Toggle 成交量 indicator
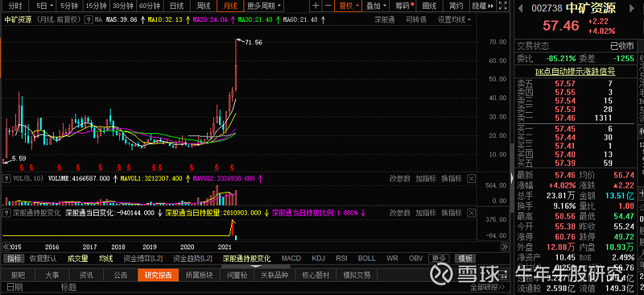 (x=77, y=259)
